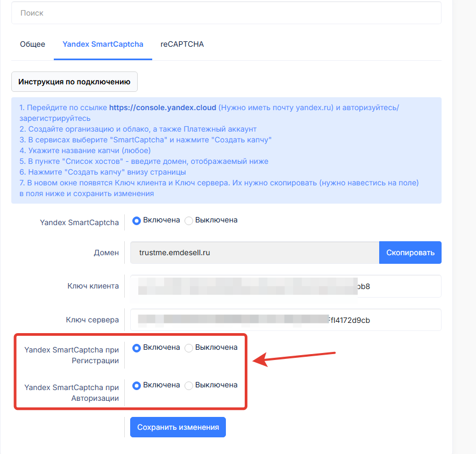Click Сохранить изменения button
This screenshot has width=476, height=454.
(x=178, y=428)
